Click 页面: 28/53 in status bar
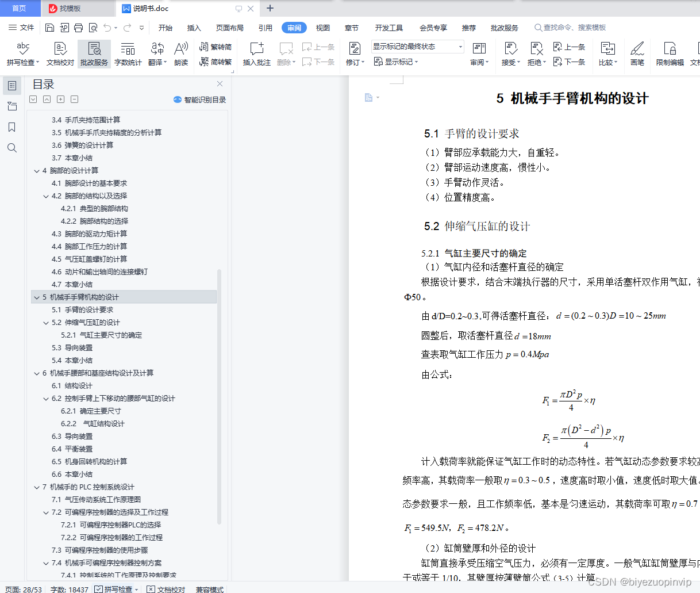 [23, 589]
